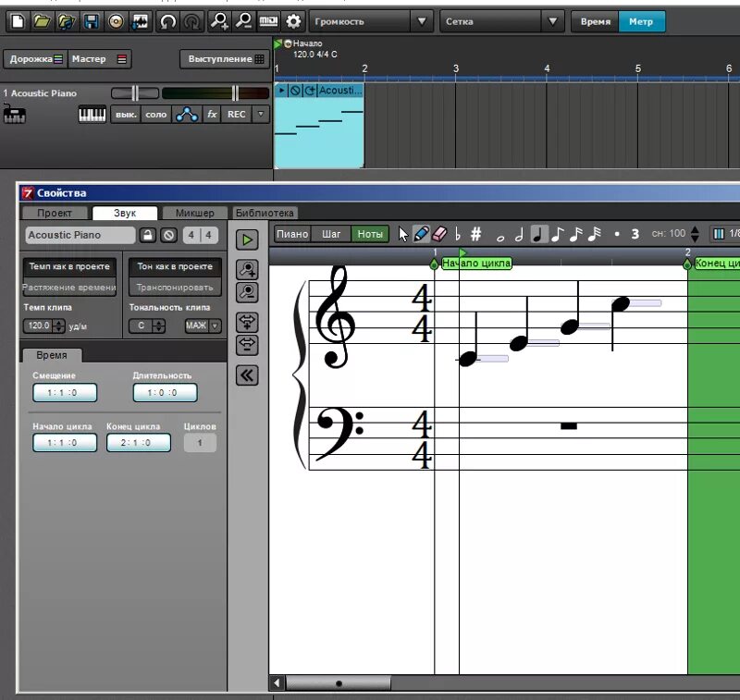Collapse the panel with the double arrow icon
The image size is (740, 700).
click(247, 375)
